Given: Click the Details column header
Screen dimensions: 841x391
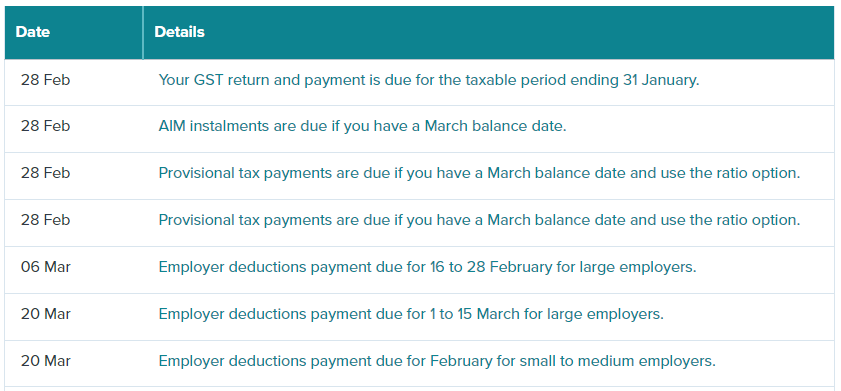Looking at the screenshot, I should coord(179,32).
